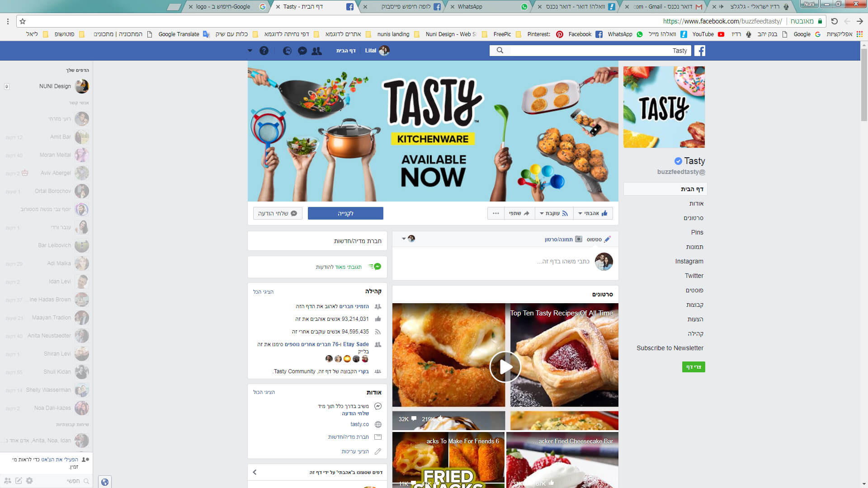Click the Facebook logo in the blue header
The image size is (868, 488).
pyautogui.click(x=699, y=51)
